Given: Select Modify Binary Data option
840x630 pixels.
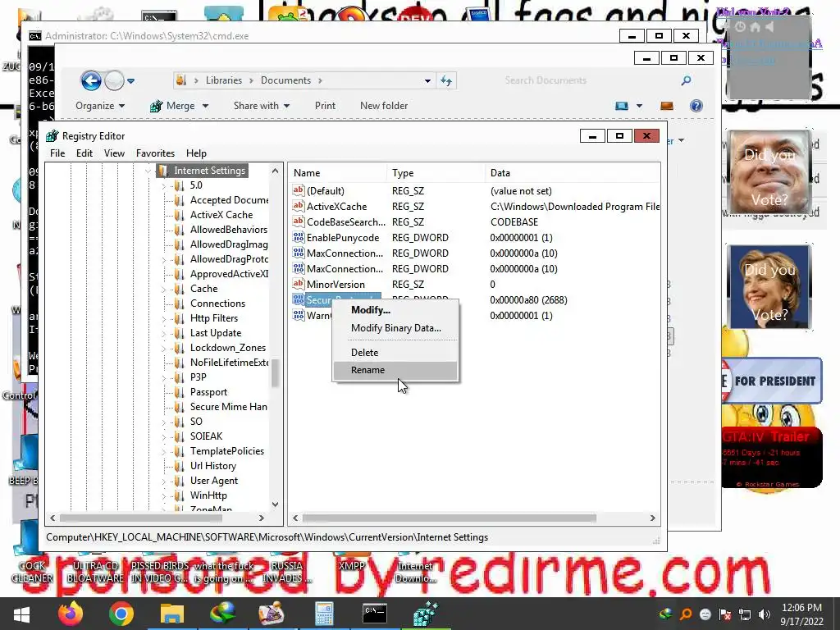Looking at the screenshot, I should click(396, 328).
